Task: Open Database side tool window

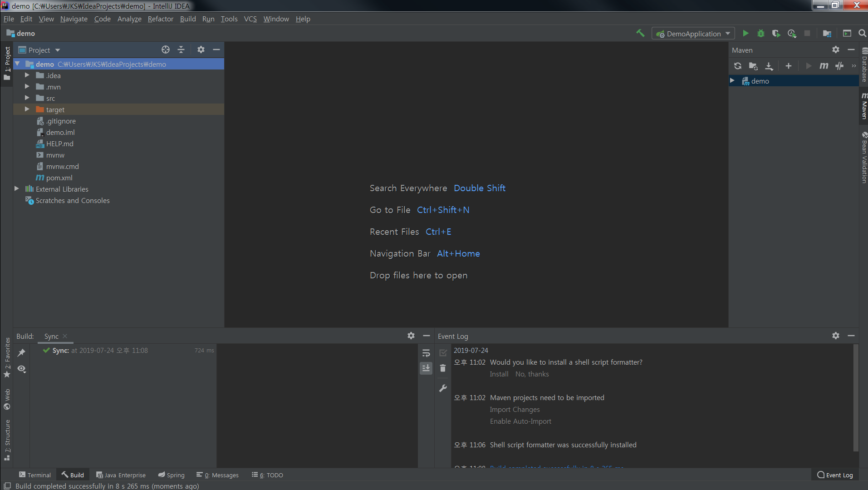Action: (864, 64)
